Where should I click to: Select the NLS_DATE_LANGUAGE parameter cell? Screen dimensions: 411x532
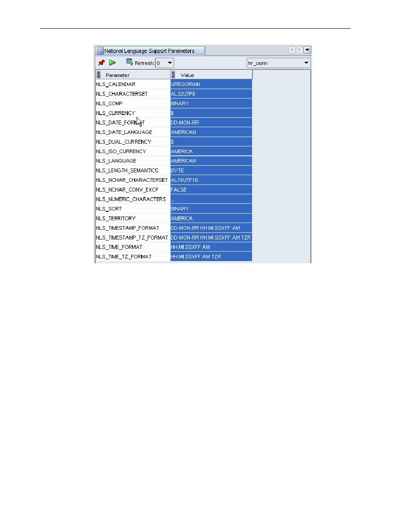click(133, 132)
